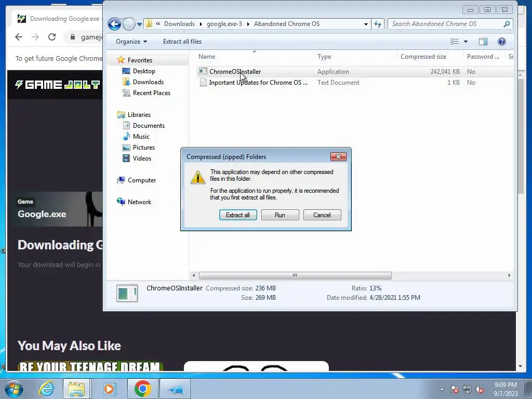Viewport: 532px width, 399px height.
Task: Click the horizontal scrollbar thumb in file list
Action: pyautogui.click(x=295, y=275)
